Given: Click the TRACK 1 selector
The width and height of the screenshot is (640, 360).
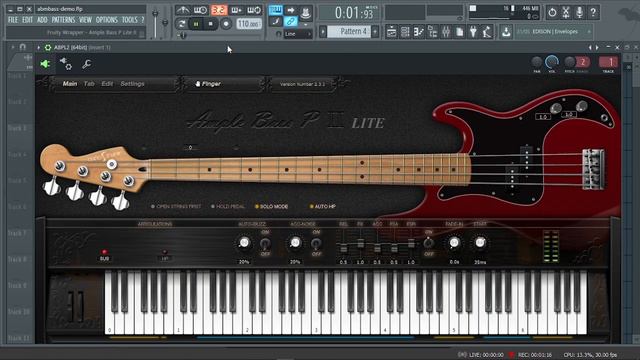Looking at the screenshot, I should click(x=608, y=62).
